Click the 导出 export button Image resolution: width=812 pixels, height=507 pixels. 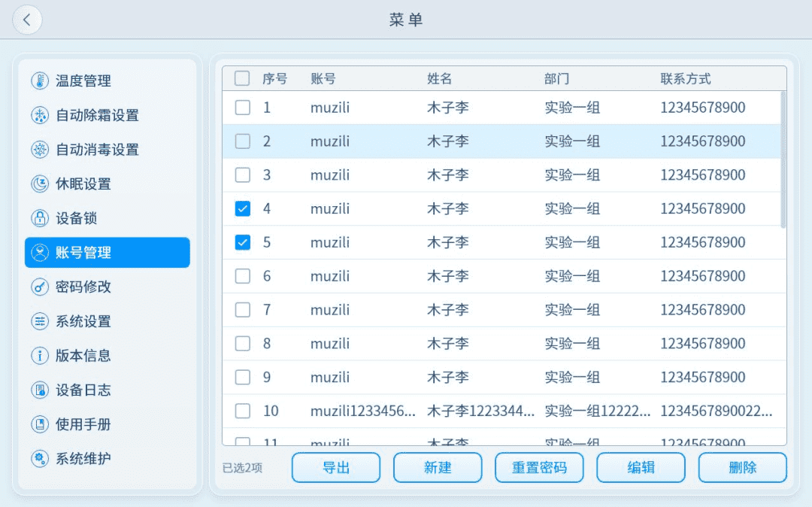pyautogui.click(x=336, y=468)
